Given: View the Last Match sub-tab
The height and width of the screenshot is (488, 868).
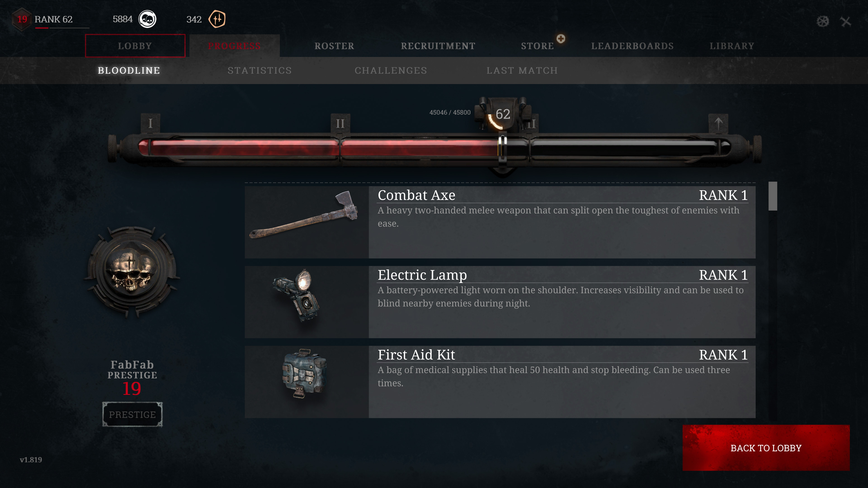Looking at the screenshot, I should [522, 70].
